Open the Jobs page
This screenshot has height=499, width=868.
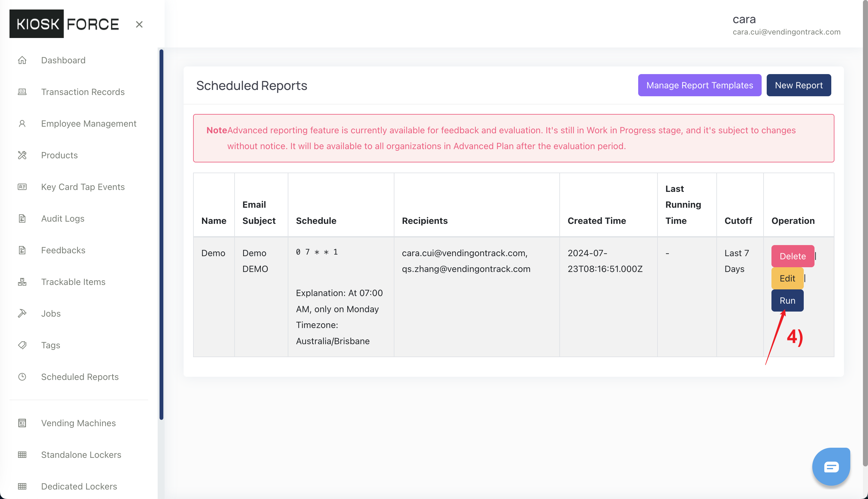pyautogui.click(x=51, y=313)
